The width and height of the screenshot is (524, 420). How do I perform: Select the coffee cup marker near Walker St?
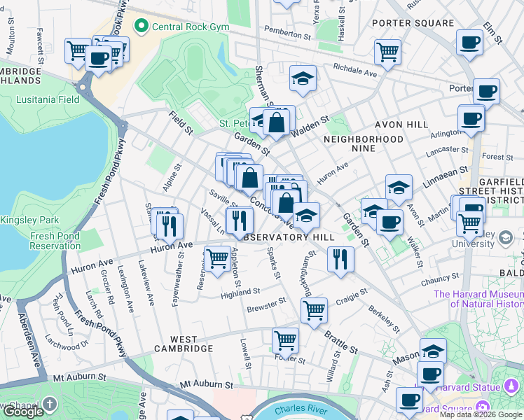pos(389,225)
